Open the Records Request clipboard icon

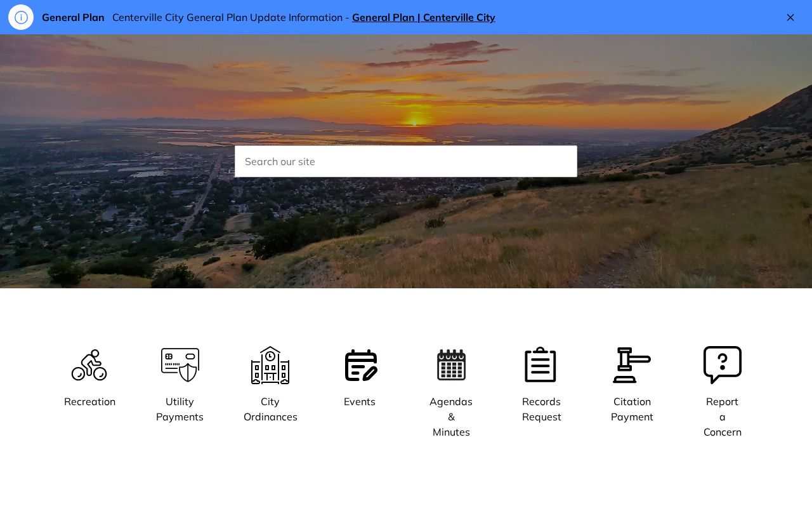(x=541, y=365)
